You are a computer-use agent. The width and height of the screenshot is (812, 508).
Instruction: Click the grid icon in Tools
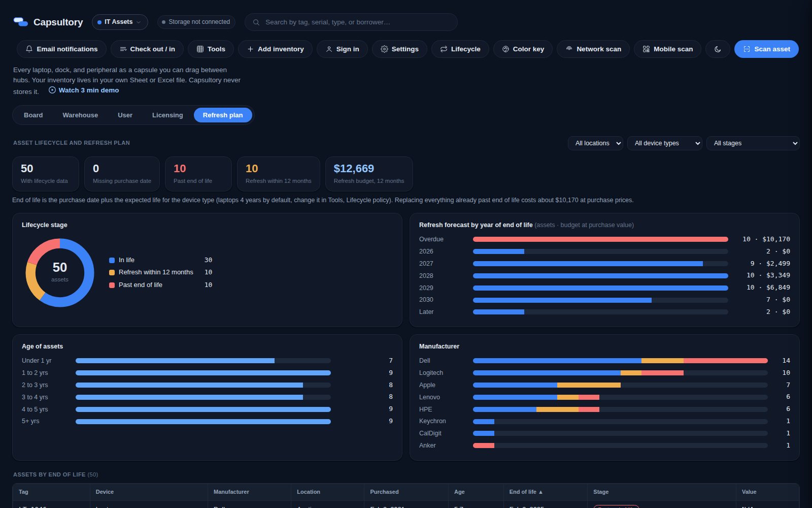coord(200,49)
